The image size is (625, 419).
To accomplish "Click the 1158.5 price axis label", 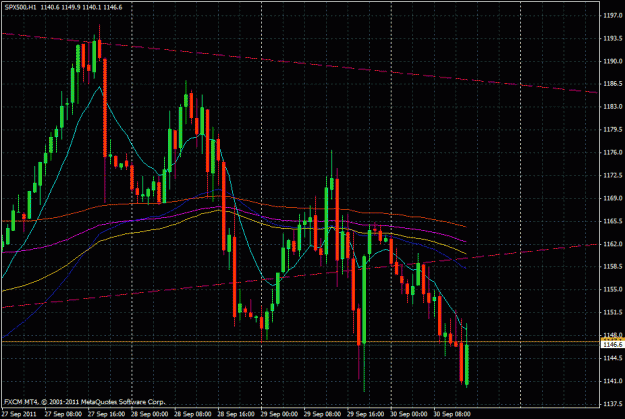I will tap(613, 266).
